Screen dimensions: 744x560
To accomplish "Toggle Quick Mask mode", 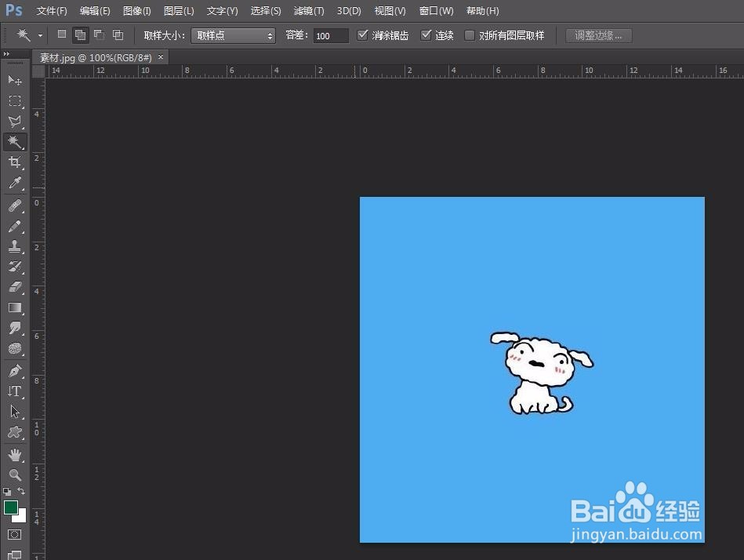I will coord(14,534).
